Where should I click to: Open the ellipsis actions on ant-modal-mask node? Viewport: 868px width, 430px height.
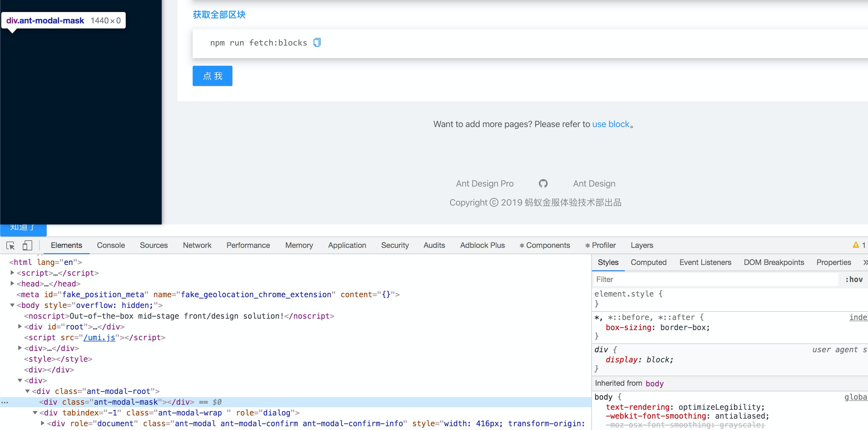(x=5, y=402)
